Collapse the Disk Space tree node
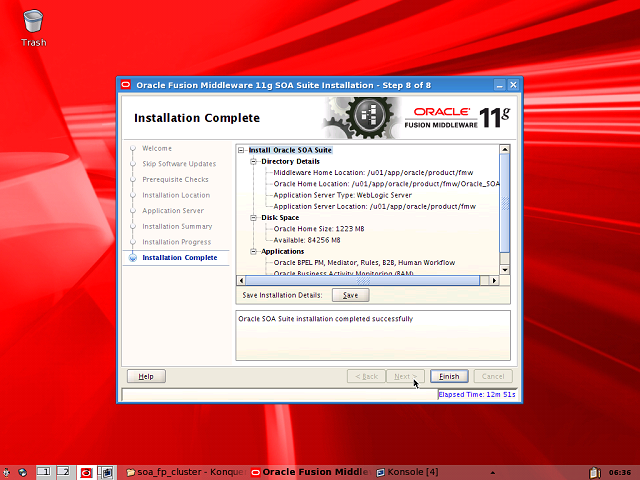Screen dimensions: 640x480 point(253,218)
